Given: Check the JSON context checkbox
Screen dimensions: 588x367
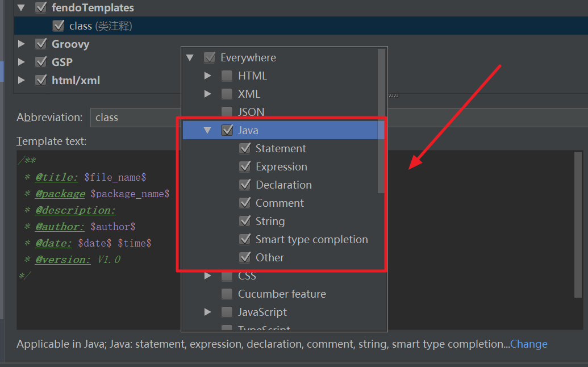Looking at the screenshot, I should pos(227,112).
